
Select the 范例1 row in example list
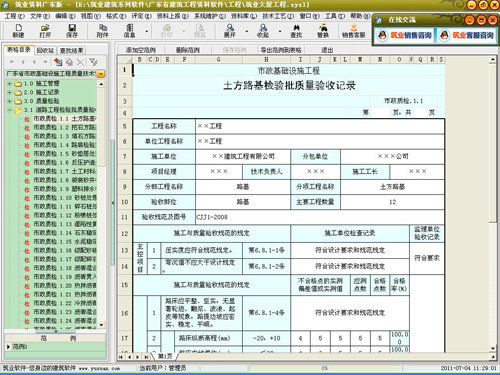(55, 347)
